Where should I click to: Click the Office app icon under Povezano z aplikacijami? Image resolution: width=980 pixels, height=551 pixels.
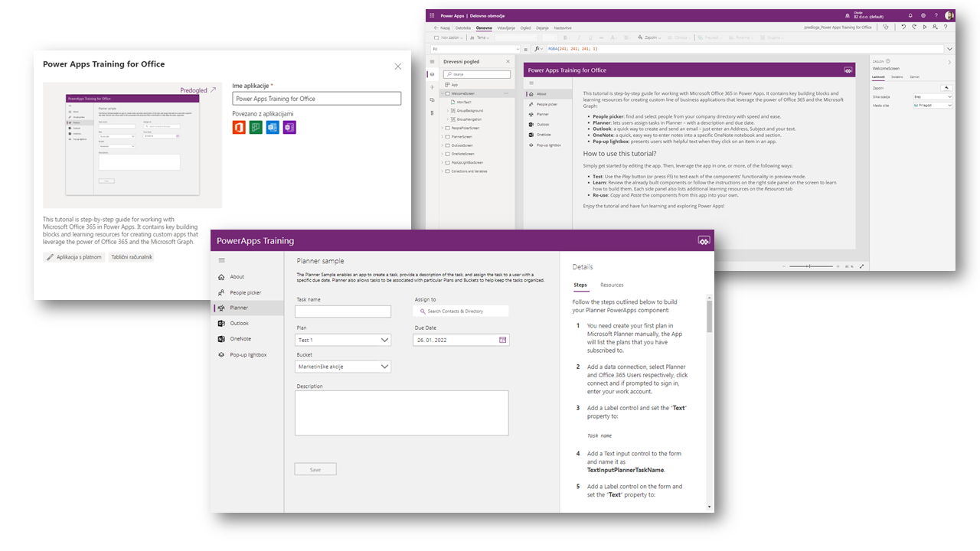click(239, 127)
